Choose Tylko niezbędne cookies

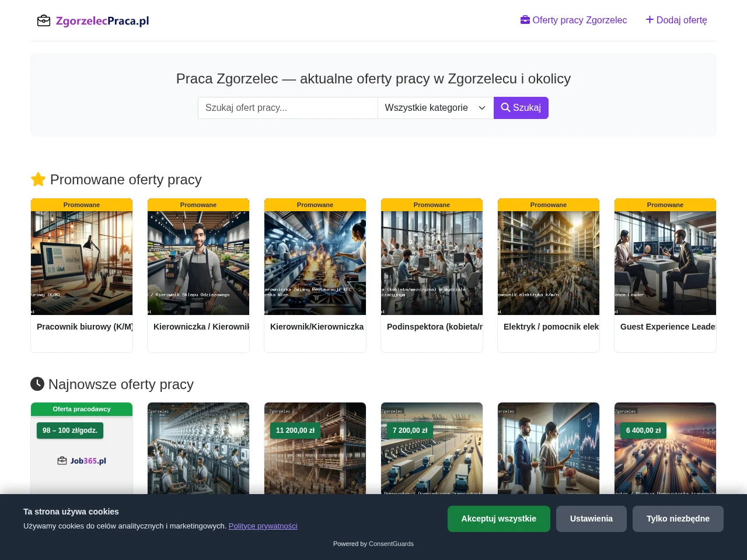(x=678, y=519)
